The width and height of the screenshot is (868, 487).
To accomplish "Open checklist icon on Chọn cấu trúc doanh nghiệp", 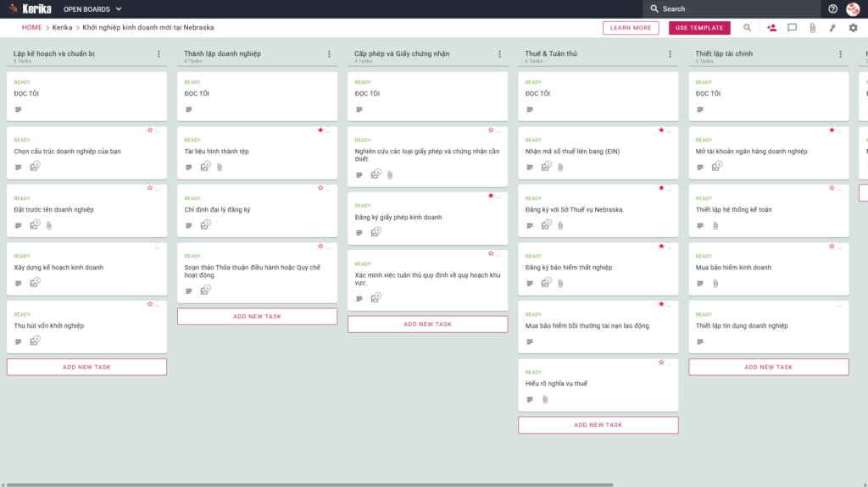I will coord(35,166).
